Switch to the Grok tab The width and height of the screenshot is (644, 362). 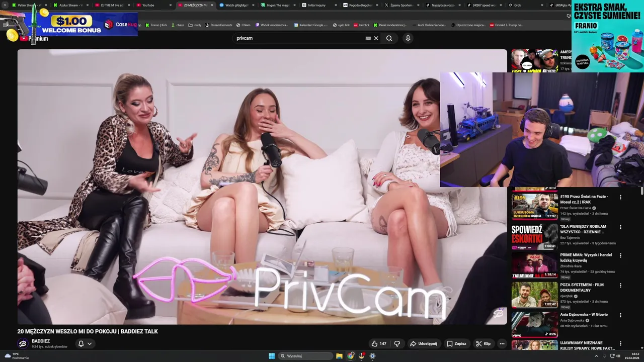point(525,5)
